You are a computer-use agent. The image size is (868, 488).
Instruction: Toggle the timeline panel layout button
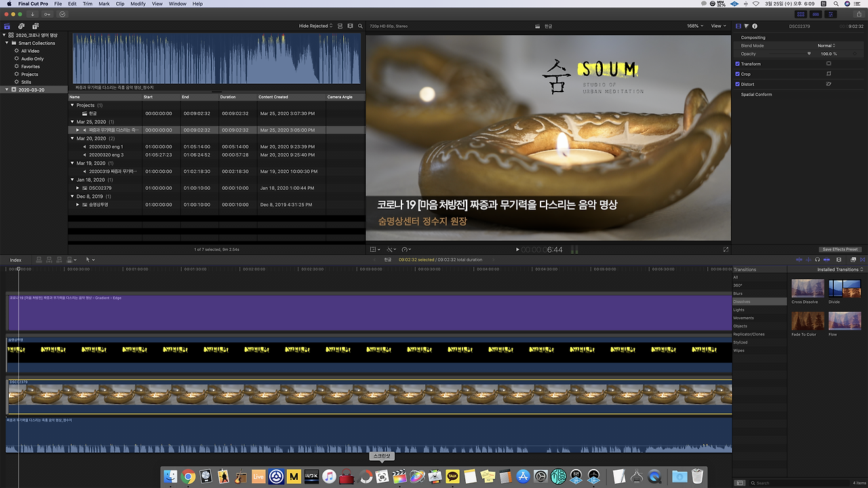coord(816,14)
